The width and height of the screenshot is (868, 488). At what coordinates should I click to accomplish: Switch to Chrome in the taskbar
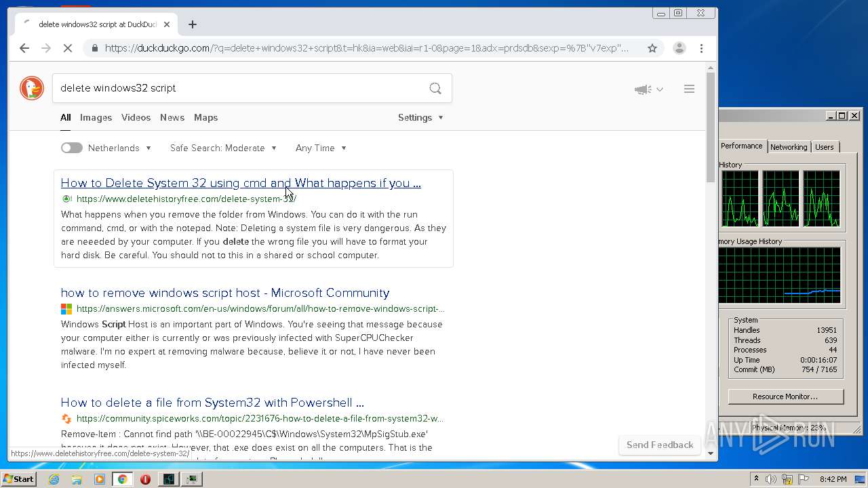(x=122, y=479)
